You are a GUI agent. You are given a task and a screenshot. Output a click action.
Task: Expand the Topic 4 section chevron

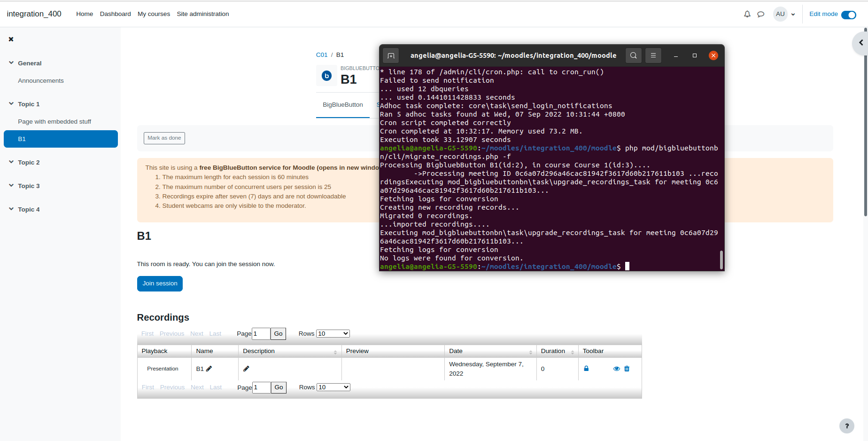(x=11, y=209)
